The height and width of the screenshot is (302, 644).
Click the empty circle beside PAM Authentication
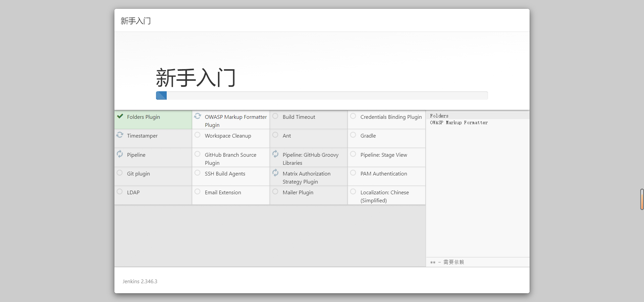353,173
